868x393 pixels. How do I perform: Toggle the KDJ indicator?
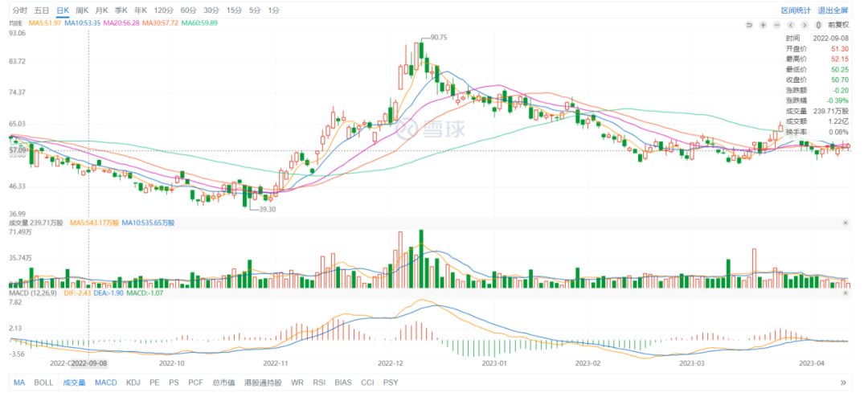tap(133, 383)
